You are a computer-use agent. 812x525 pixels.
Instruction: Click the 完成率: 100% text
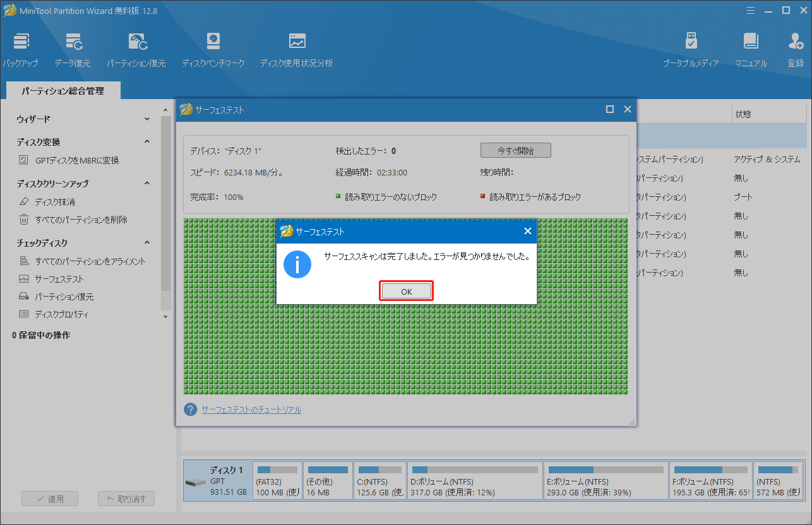pyautogui.click(x=217, y=198)
